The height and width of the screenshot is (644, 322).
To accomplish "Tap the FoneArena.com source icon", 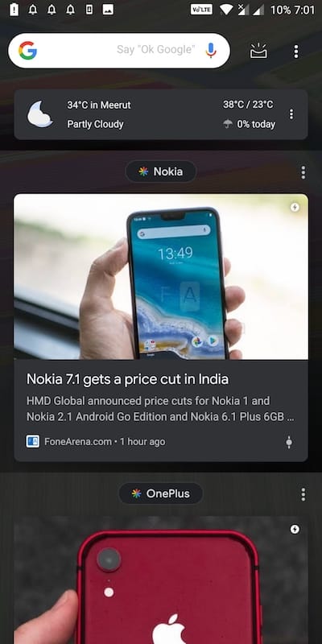I will click(x=33, y=441).
